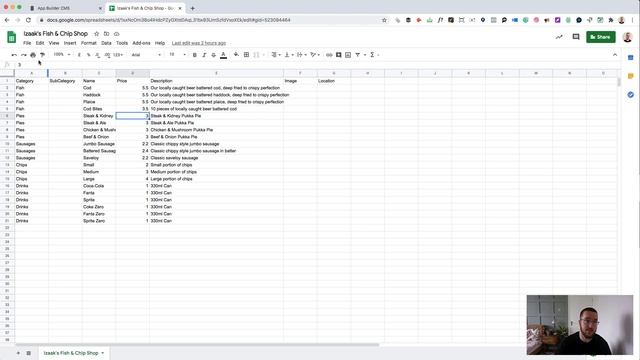Open the more number formats dropdown
The image size is (640, 360).
[118, 55]
